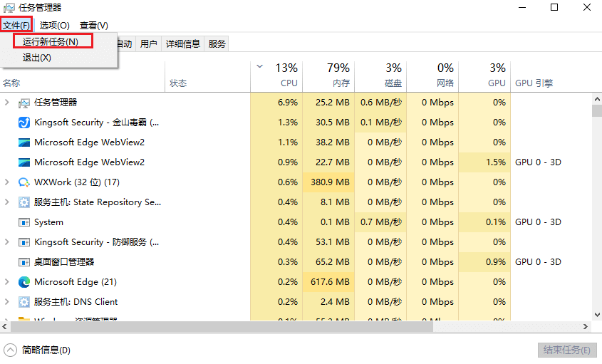
Task: Click the 6.9% CPU cell
Action: 276,103
